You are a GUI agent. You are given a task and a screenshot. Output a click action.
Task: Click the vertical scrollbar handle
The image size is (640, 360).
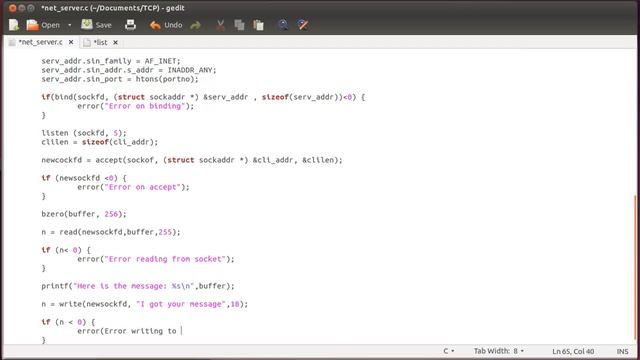pyautogui.click(x=636, y=266)
